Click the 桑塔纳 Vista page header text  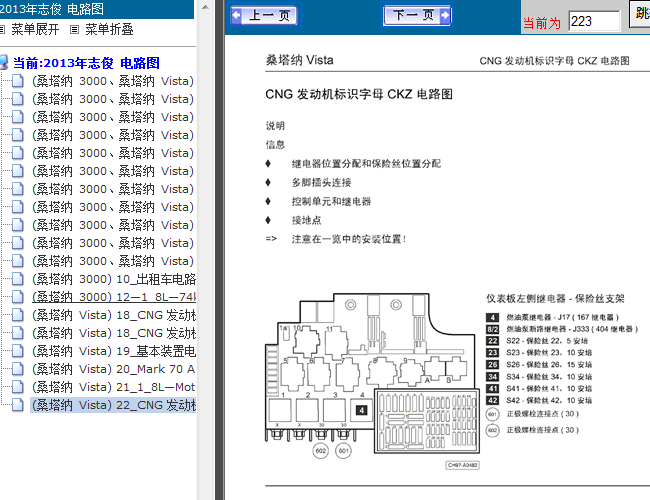(x=300, y=60)
